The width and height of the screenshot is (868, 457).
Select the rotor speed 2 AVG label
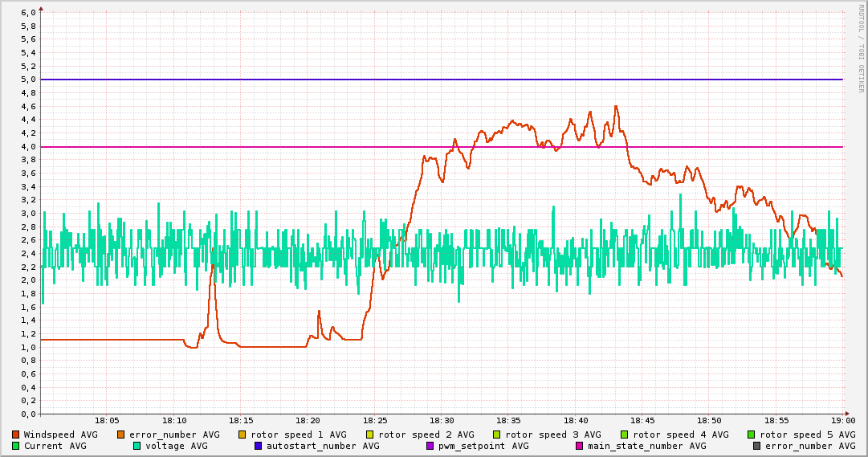click(426, 435)
